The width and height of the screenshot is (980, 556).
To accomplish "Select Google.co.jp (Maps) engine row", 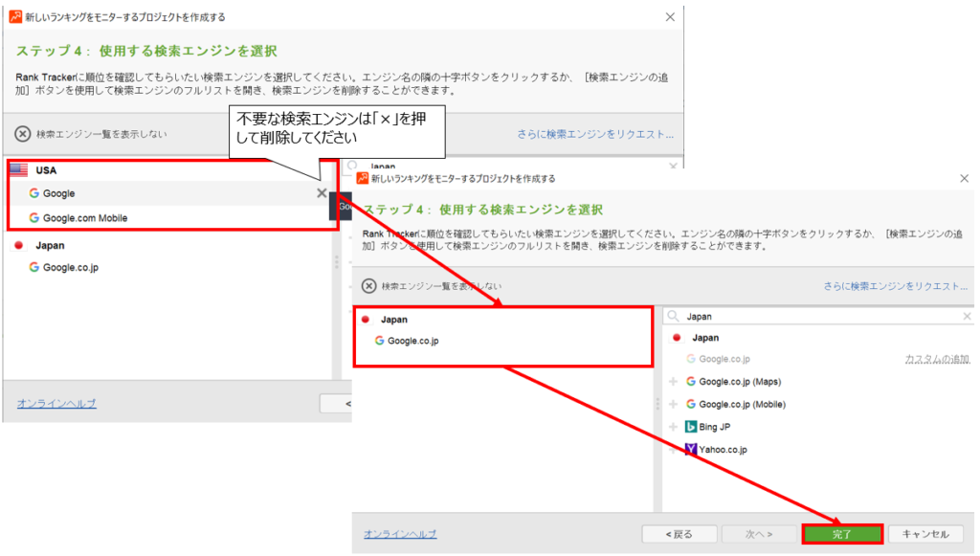I will (734, 382).
